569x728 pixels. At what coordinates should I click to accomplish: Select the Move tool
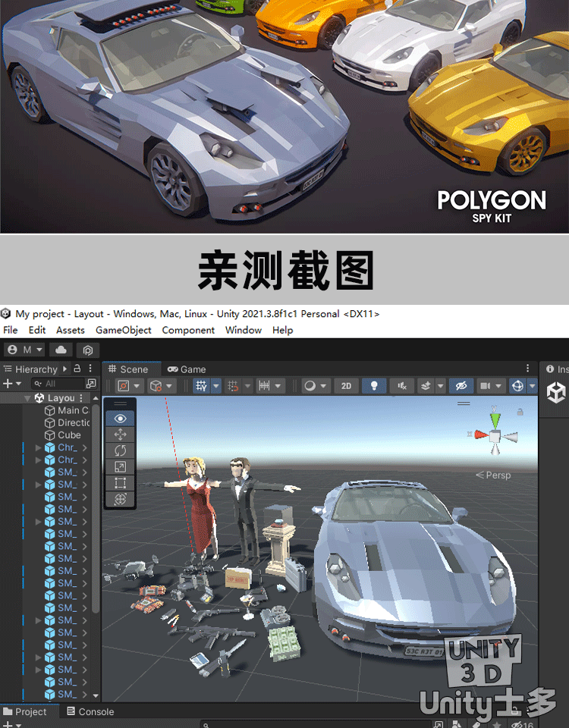121,435
